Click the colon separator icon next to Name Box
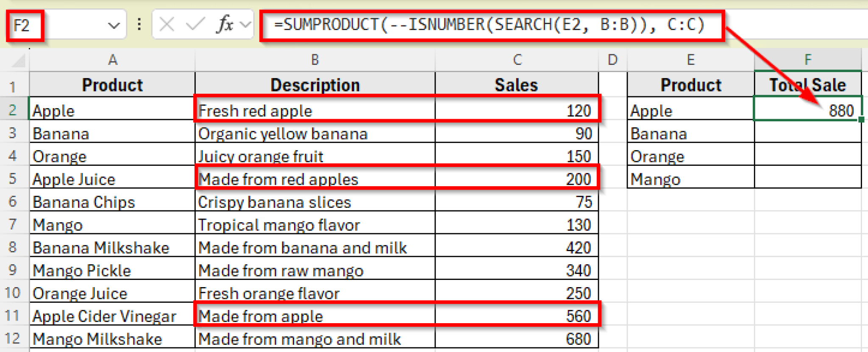 [x=139, y=24]
